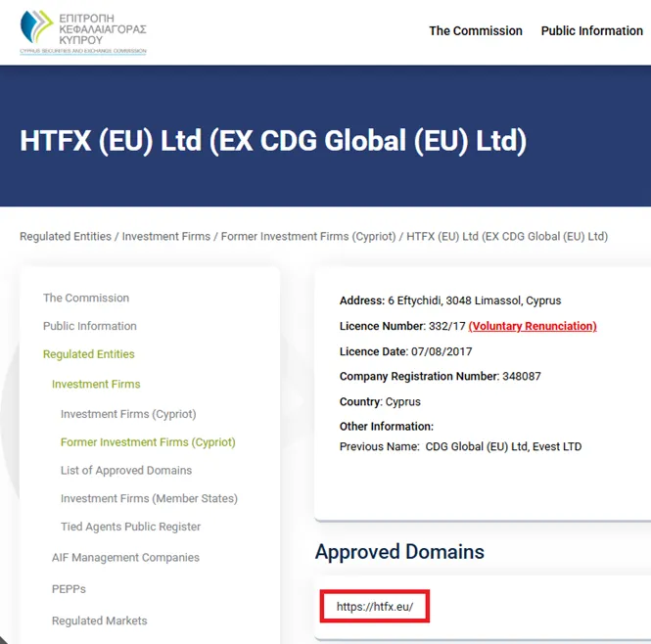Go to Investment Firms breadcrumb link
Image resolution: width=651 pixels, height=644 pixels.
[x=166, y=236]
